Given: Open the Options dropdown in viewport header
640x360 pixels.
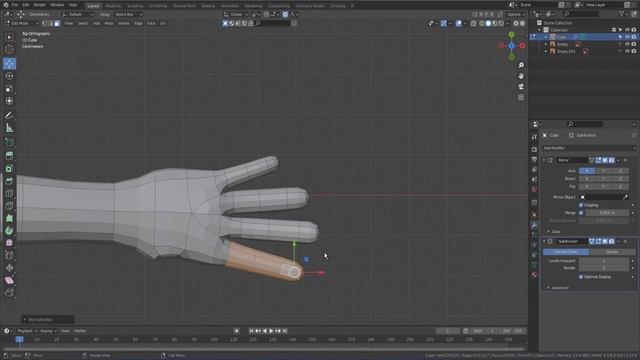Looking at the screenshot, I should (516, 14).
